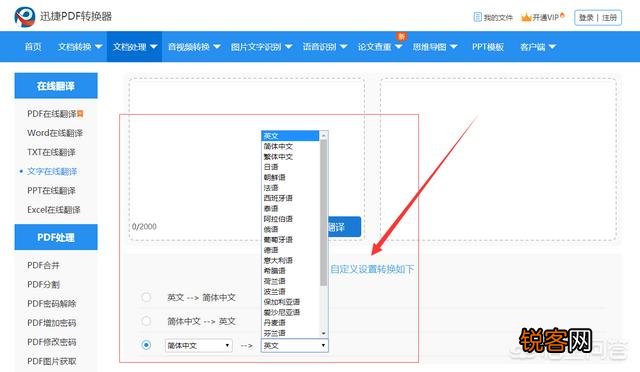This screenshot has height=372, width=640.
Task: Click the 开通VIP crown icon
Action: pyautogui.click(x=526, y=17)
